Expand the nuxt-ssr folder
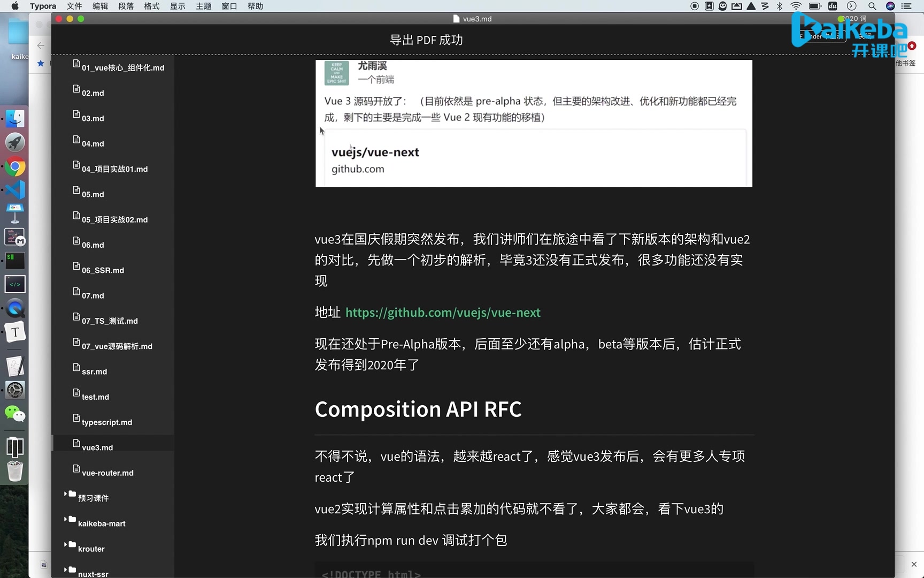 [x=66, y=569]
